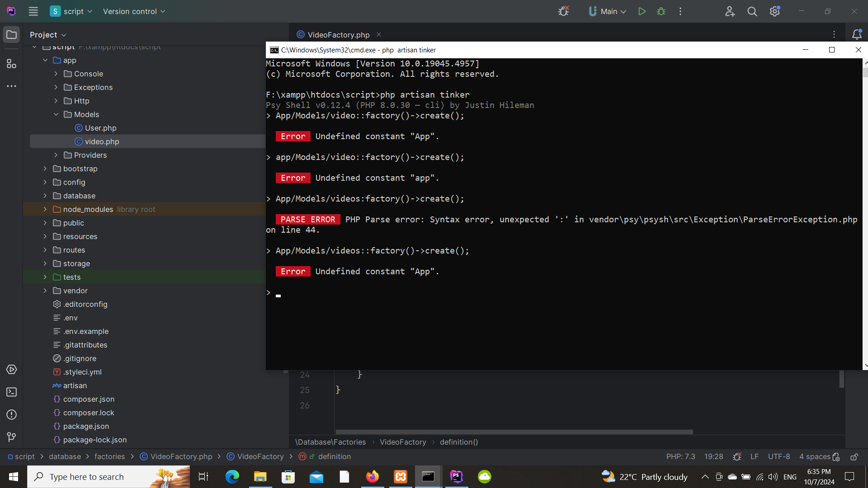Open the script project dropdown
This screenshot has height=488, width=868.
[71, 11]
